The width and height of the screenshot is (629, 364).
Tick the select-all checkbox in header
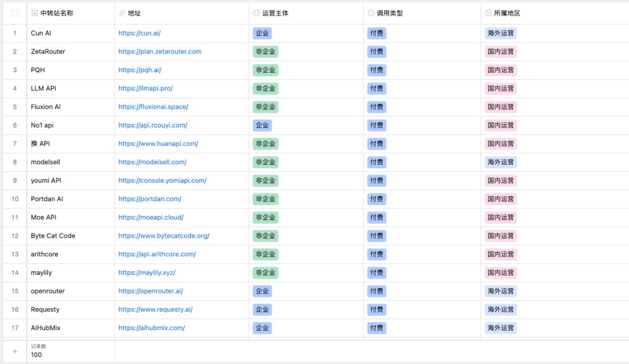pyautogui.click(x=15, y=13)
